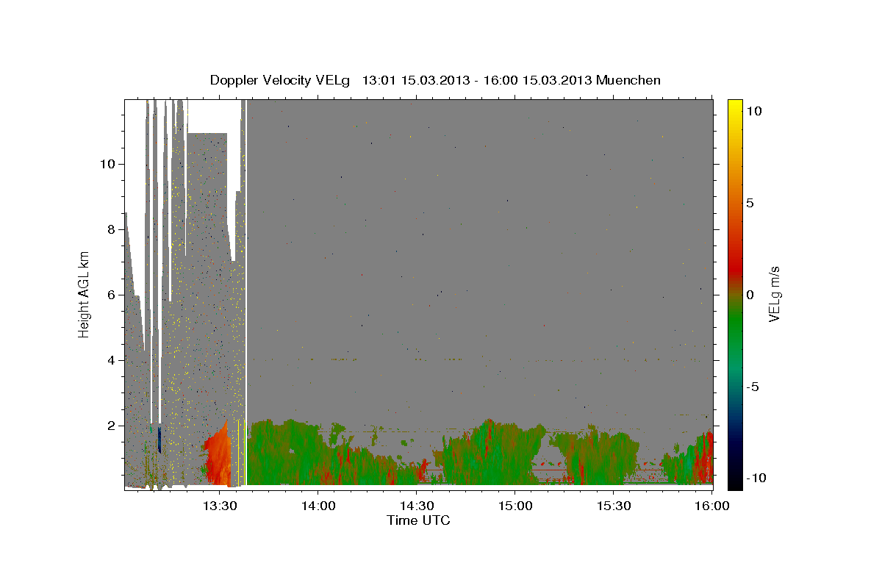Click the 14:30 time tick label

pyautogui.click(x=417, y=506)
